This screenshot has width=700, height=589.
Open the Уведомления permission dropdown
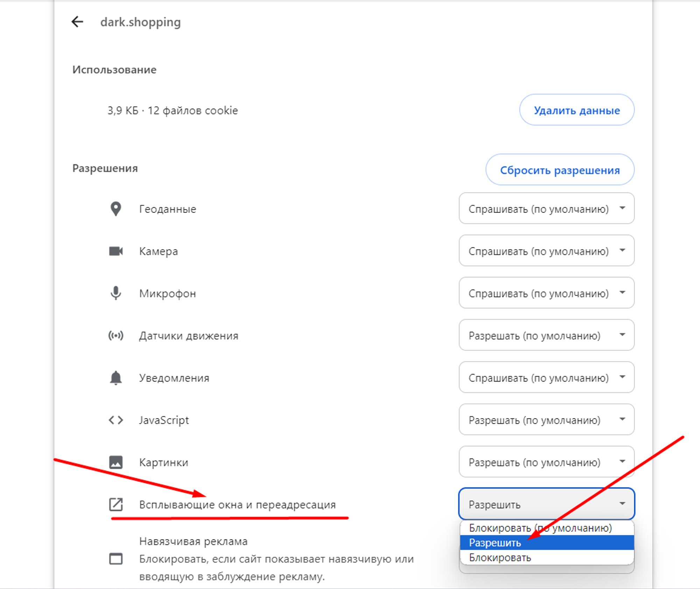(547, 377)
